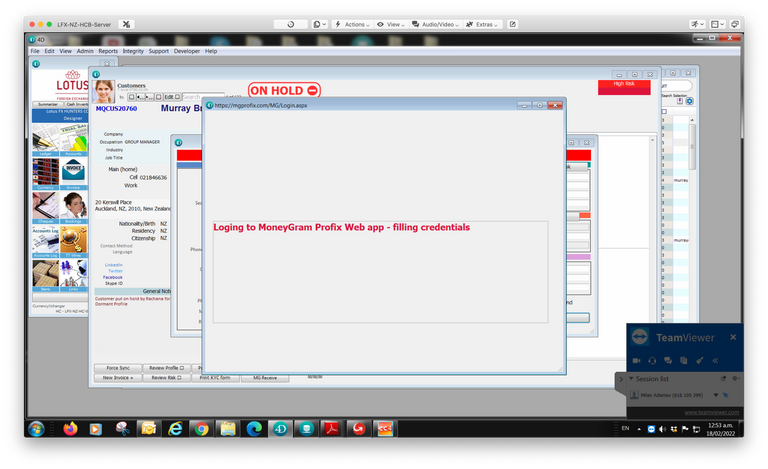Open Outlook mail icon in taskbar
The height and width of the screenshot is (469, 768).
tap(149, 429)
